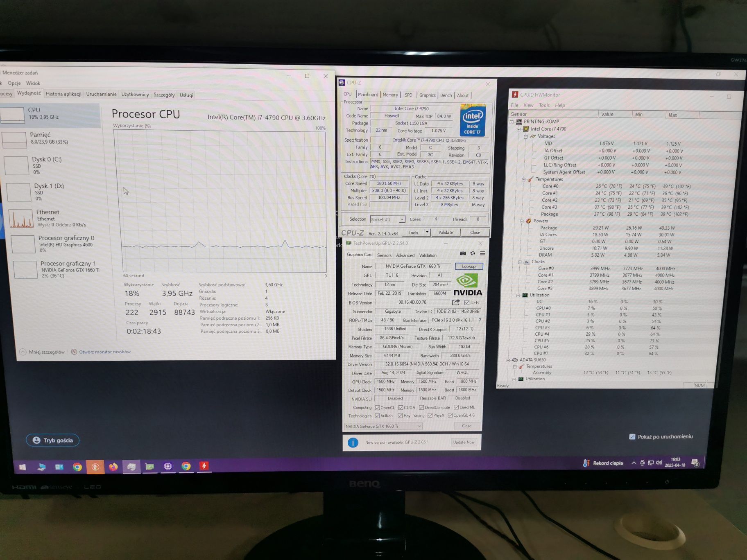Image resolution: width=747 pixels, height=560 pixels.
Task: Toggle the OpenCL checkbox
Action: click(x=377, y=408)
